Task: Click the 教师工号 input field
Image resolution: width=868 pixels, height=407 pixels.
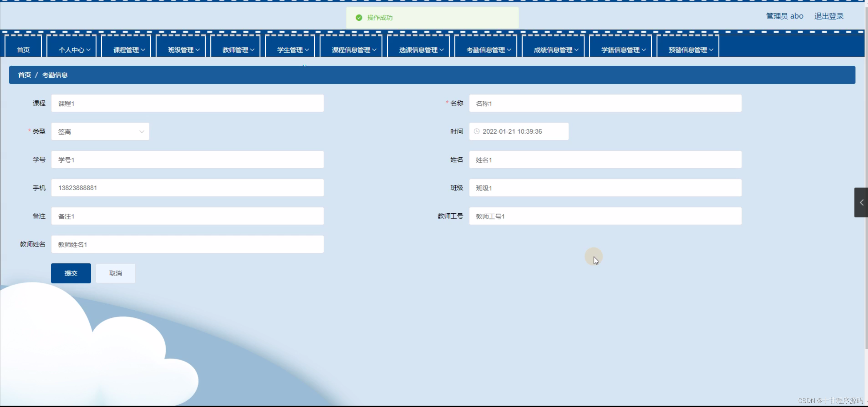Action: pyautogui.click(x=605, y=216)
